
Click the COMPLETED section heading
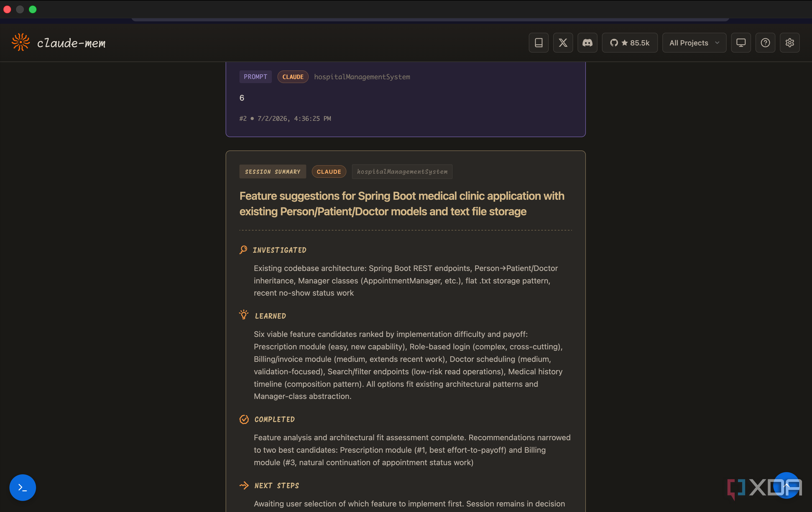pyautogui.click(x=274, y=419)
